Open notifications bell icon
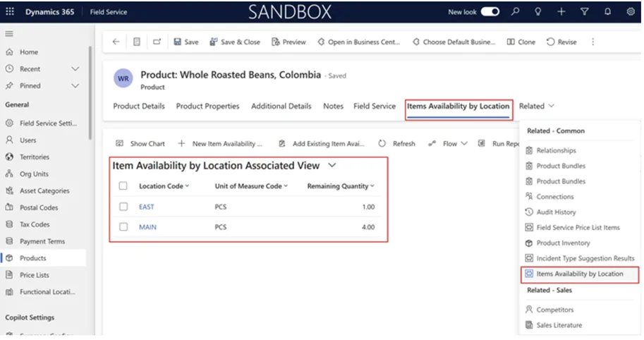The image size is (644, 340). 607,11
